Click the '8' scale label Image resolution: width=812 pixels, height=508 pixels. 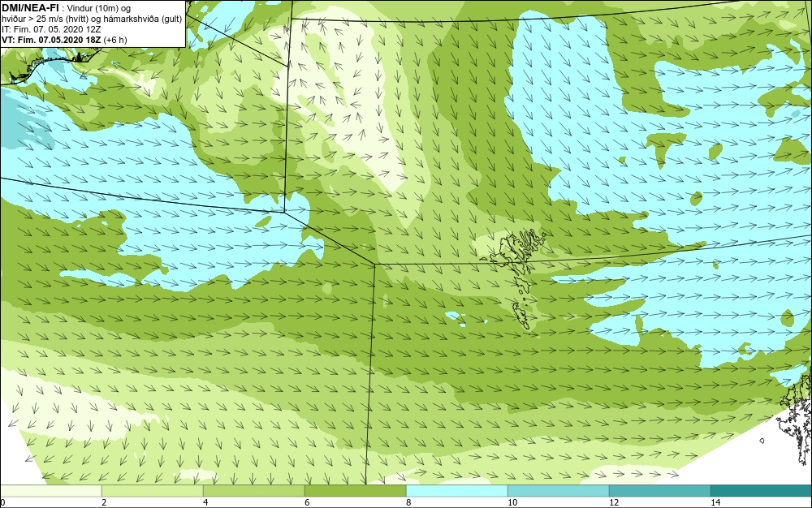408,502
